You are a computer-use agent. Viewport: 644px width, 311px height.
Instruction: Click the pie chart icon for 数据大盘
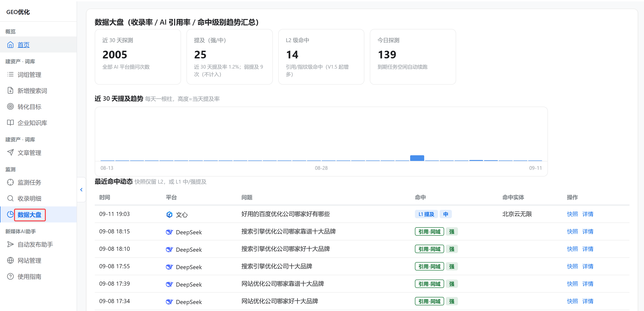[x=10, y=214]
